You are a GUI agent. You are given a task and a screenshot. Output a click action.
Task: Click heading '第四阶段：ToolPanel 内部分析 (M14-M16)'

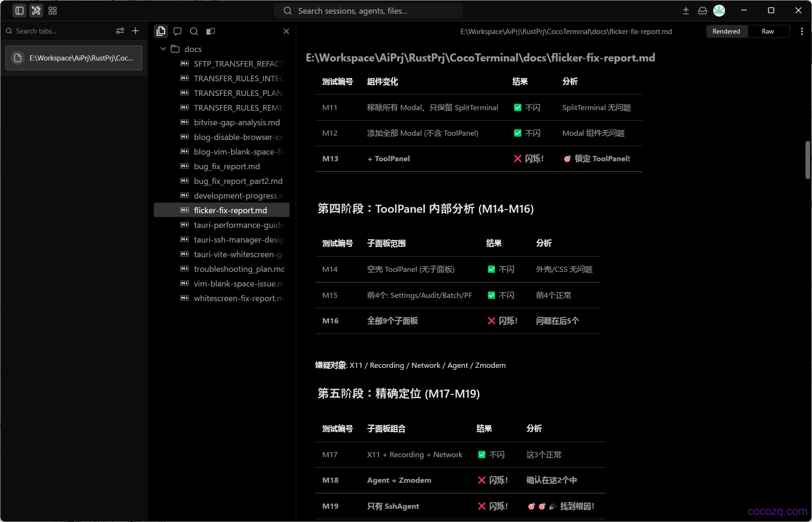(x=425, y=209)
